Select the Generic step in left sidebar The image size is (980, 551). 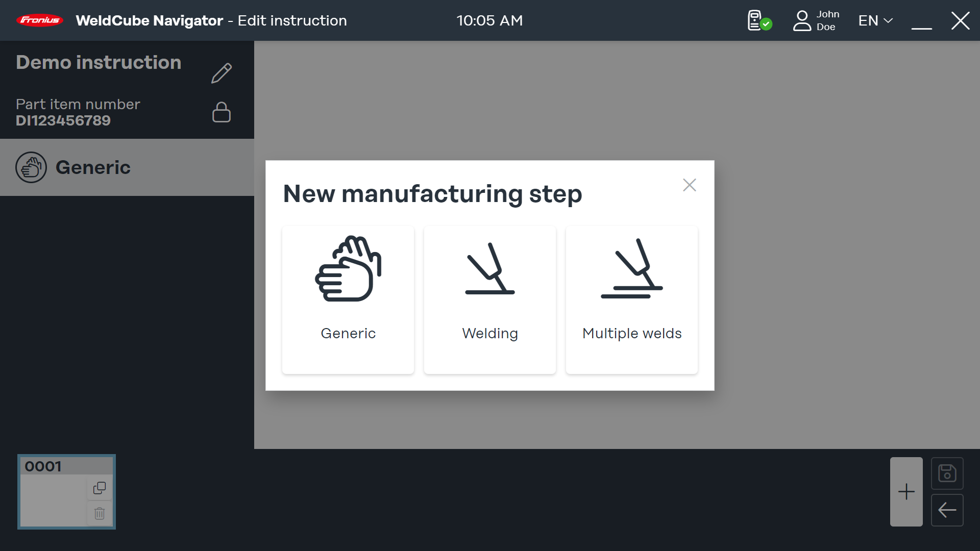[127, 167]
